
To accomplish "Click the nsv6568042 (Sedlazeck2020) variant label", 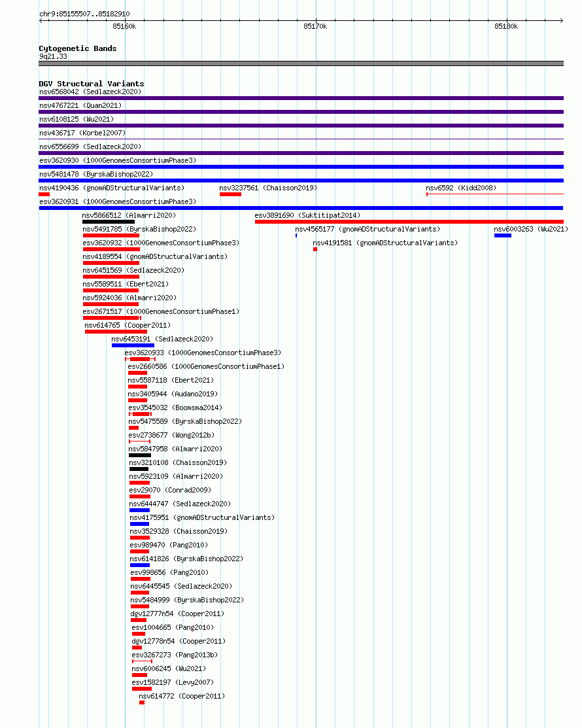I will [90, 92].
